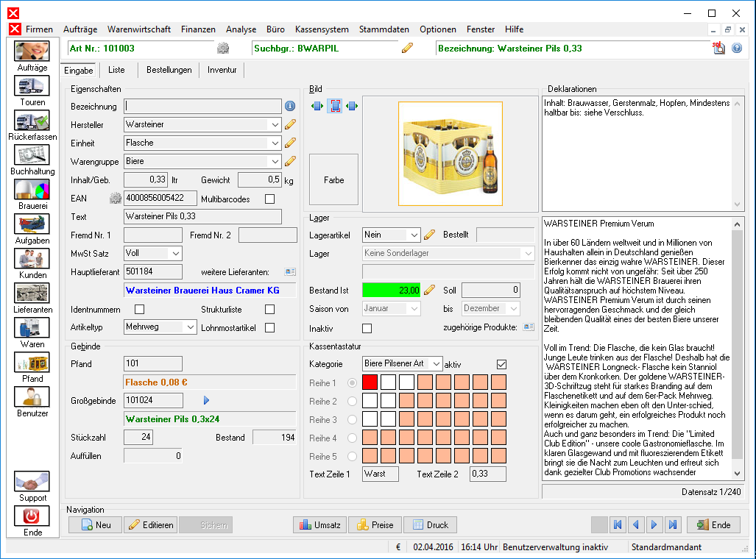The image size is (756, 559).
Task: Click the SQL icon in the header bar
Action: tap(718, 48)
